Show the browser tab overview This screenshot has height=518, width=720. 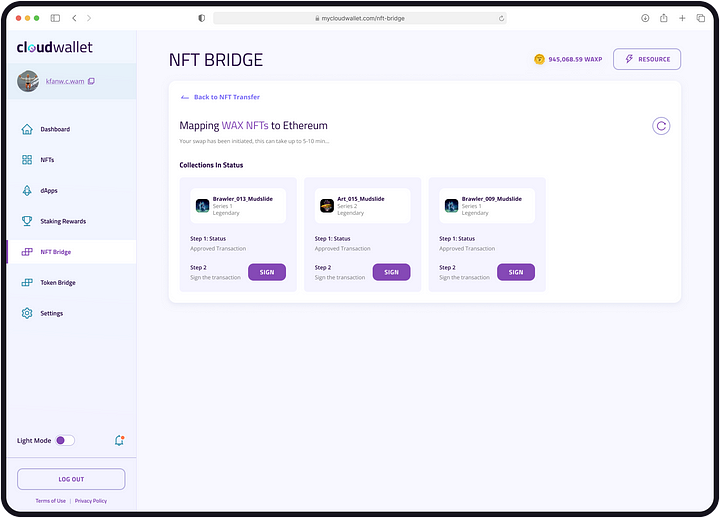click(x=701, y=18)
